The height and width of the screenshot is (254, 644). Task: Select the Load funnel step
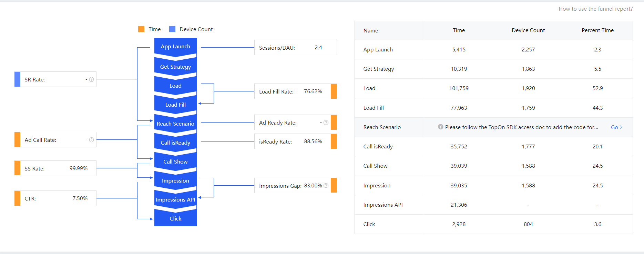[175, 86]
